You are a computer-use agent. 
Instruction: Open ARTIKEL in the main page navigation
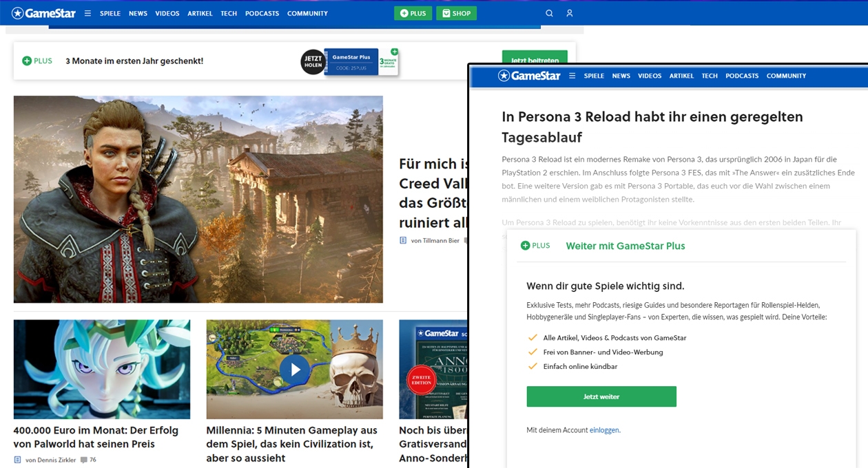(x=200, y=14)
